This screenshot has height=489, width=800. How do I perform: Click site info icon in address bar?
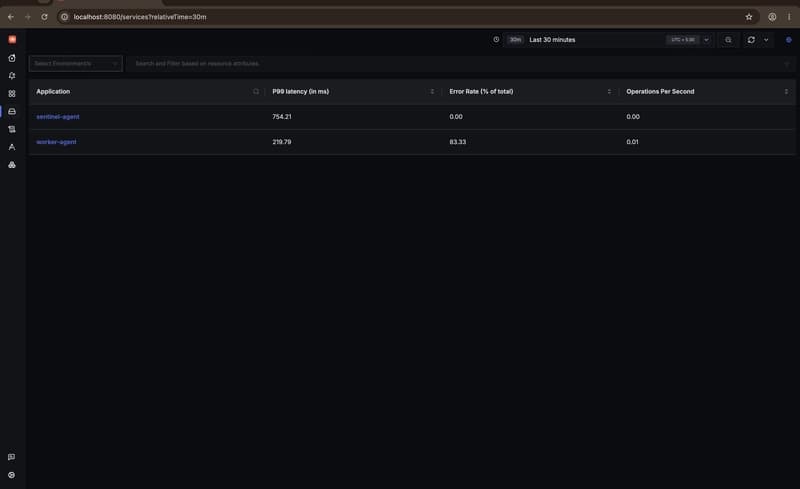[x=64, y=17]
